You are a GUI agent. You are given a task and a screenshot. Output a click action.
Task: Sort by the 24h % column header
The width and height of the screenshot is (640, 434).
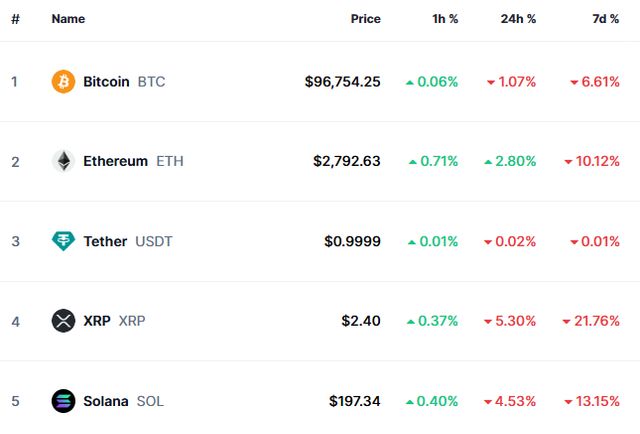pyautogui.click(x=518, y=19)
